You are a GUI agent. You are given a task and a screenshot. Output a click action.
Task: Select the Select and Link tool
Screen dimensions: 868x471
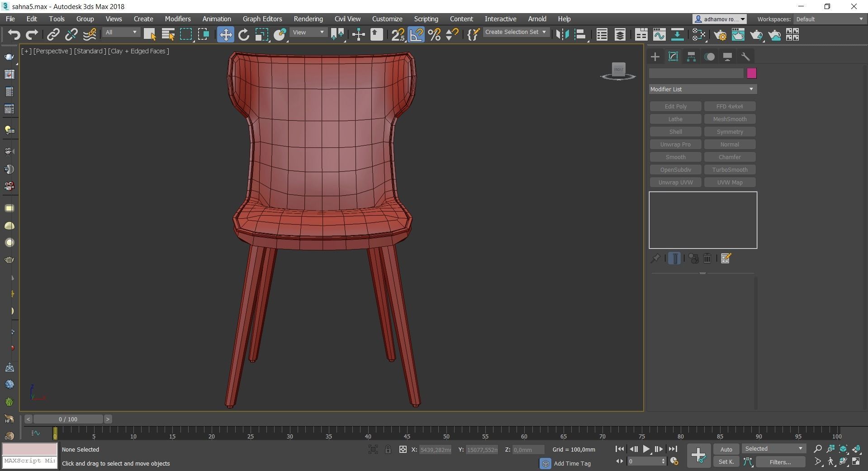click(x=53, y=34)
